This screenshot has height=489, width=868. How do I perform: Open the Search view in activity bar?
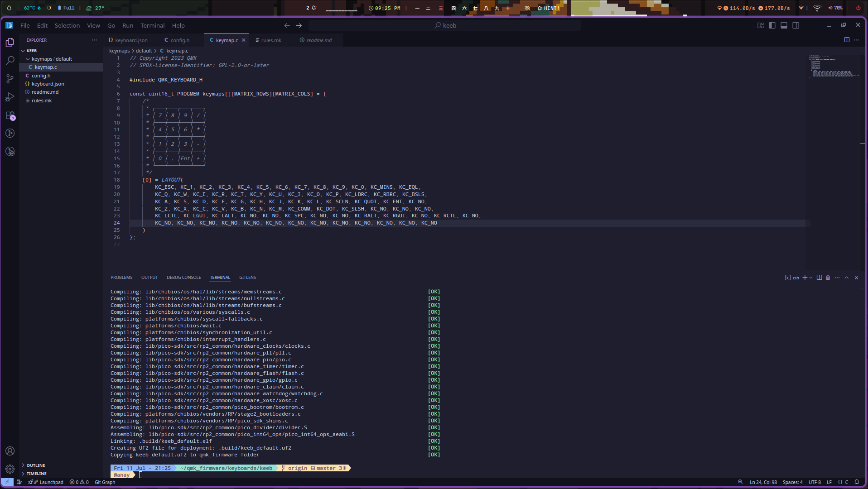pyautogui.click(x=10, y=61)
